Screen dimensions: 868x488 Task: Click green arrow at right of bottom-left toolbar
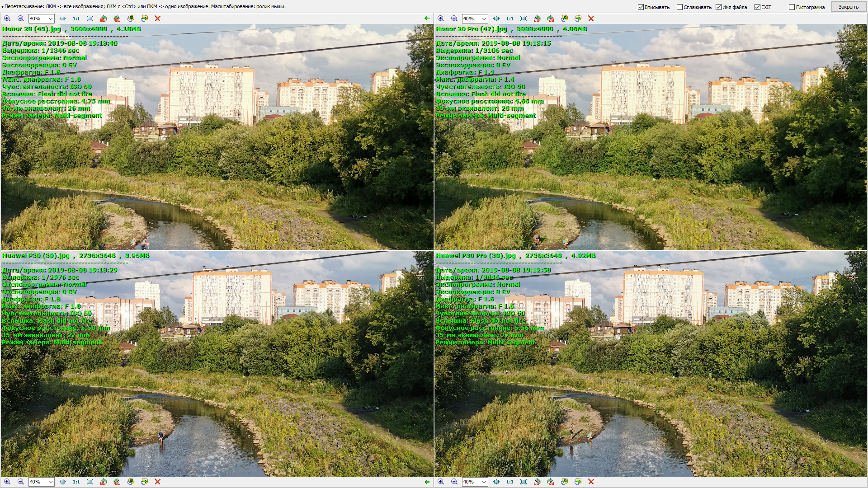(x=427, y=482)
